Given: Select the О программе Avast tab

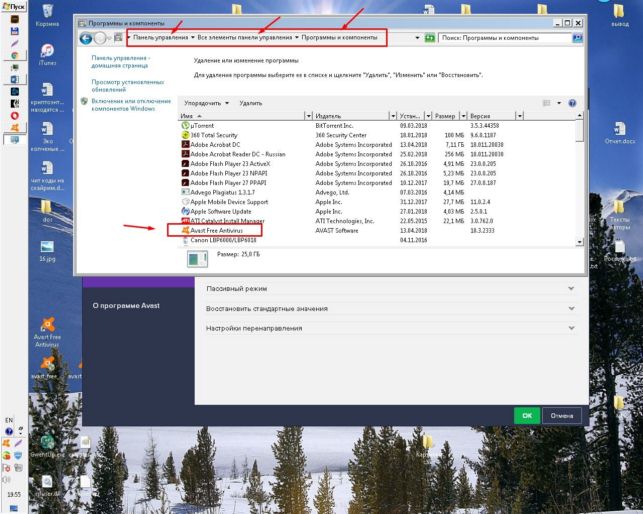Looking at the screenshot, I should point(126,305).
